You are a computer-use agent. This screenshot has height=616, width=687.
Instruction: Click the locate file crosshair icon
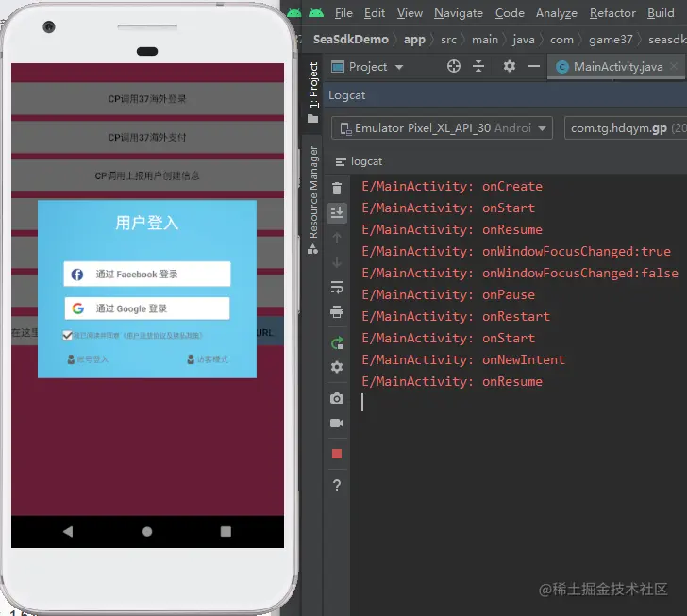454,66
